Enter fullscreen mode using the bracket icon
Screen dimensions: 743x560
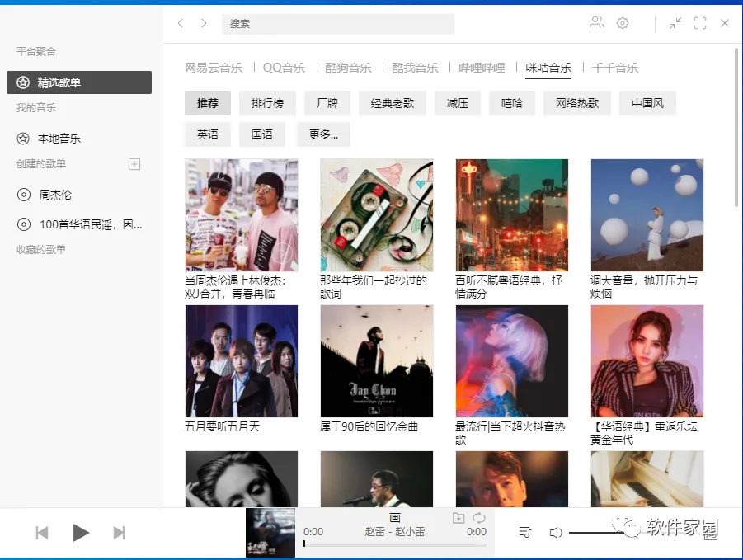700,23
